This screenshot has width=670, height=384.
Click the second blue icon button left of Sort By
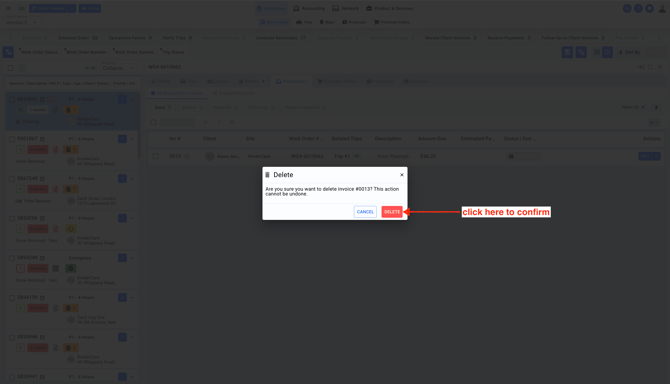581,52
